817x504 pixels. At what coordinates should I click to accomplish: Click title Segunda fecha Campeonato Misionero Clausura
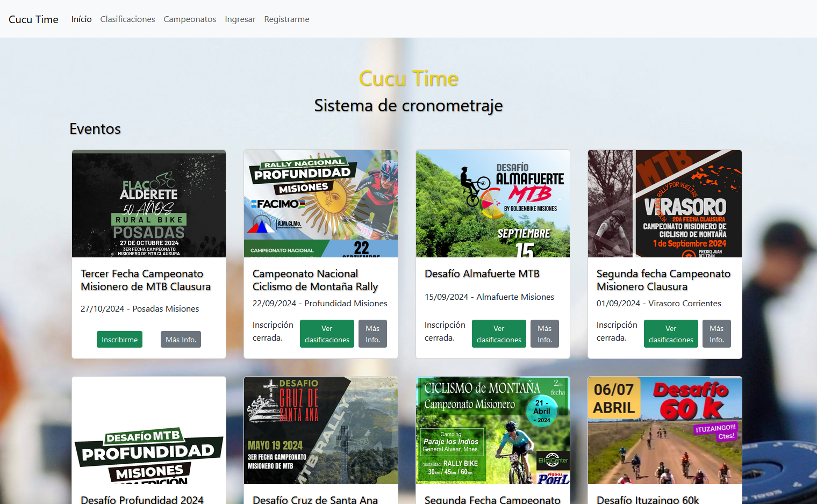tap(663, 280)
